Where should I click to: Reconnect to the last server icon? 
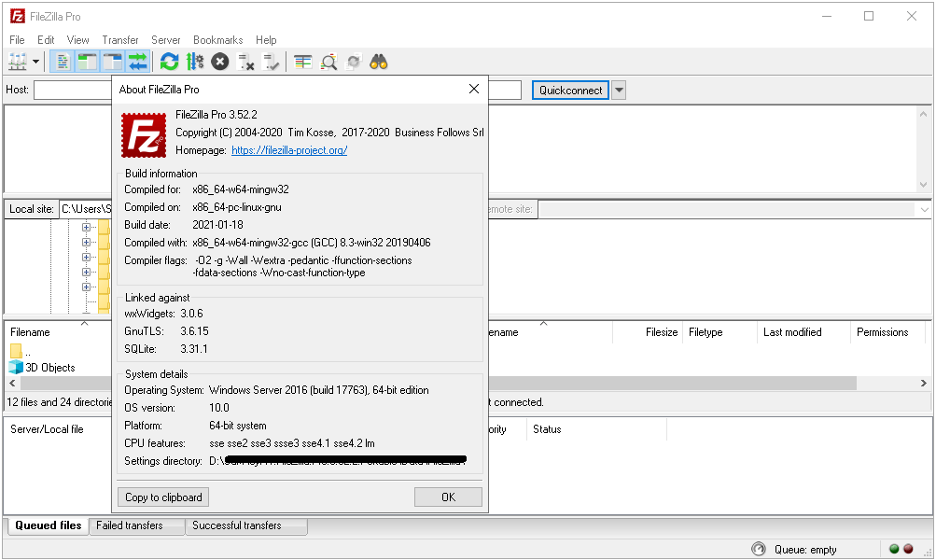pos(271,62)
